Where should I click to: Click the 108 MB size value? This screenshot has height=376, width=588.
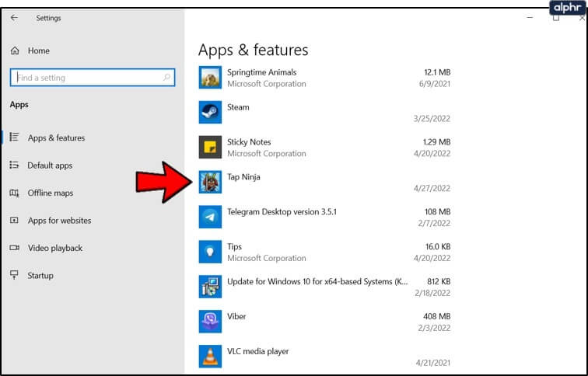point(437,211)
